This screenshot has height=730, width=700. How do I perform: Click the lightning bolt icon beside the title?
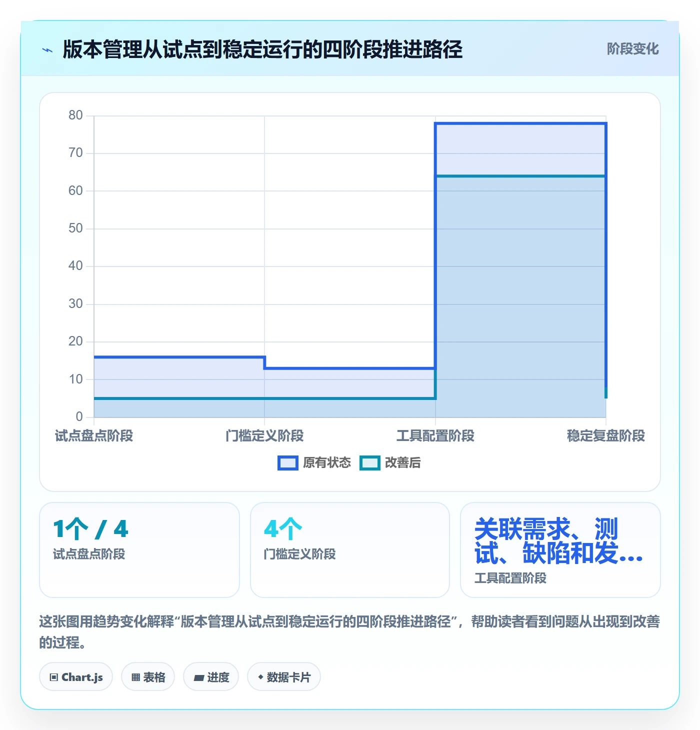[x=47, y=50]
